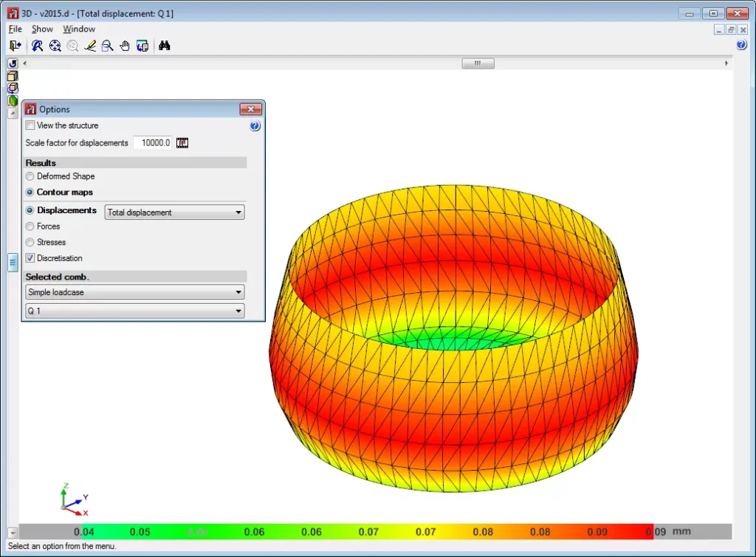The width and height of the screenshot is (756, 557).
Task: Click the exit door icon in toolbar
Action: click(15, 46)
